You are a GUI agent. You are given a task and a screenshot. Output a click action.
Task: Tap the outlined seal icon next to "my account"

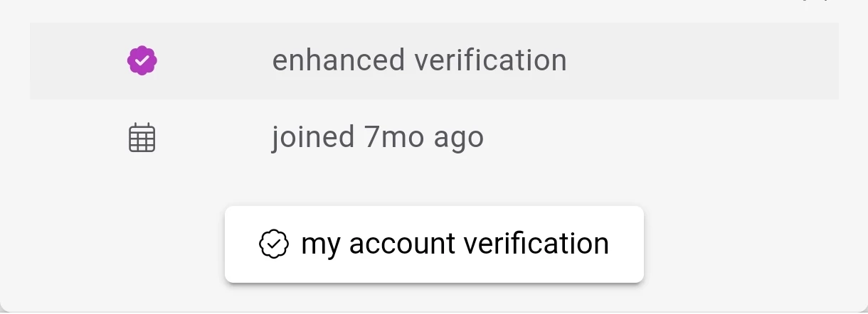[274, 244]
